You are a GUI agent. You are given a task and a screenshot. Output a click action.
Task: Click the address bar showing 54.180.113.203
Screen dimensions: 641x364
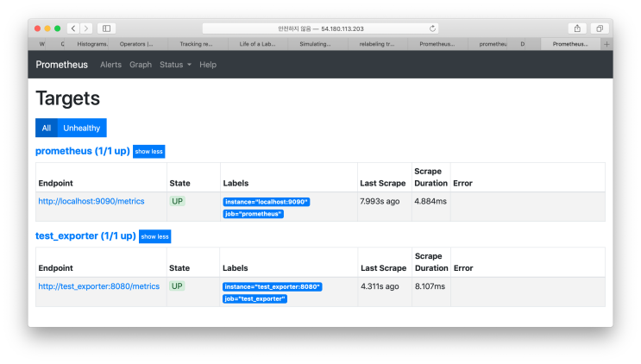tap(320, 28)
